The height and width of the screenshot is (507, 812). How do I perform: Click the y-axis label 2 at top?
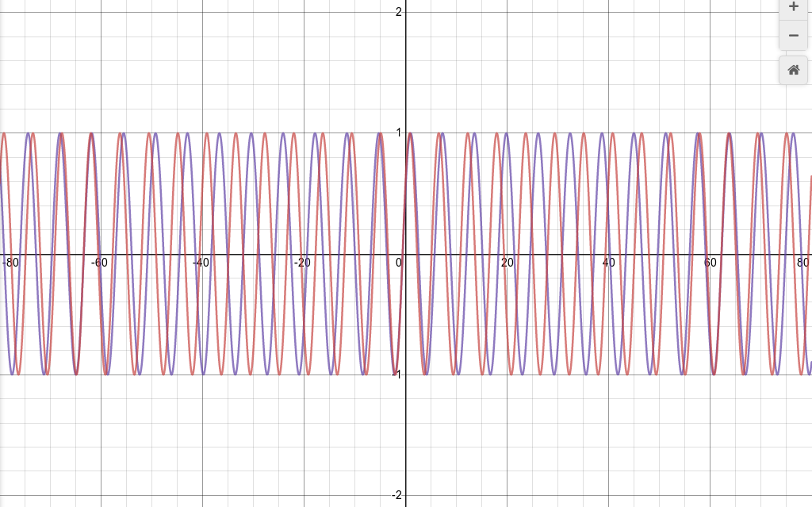tap(398, 11)
